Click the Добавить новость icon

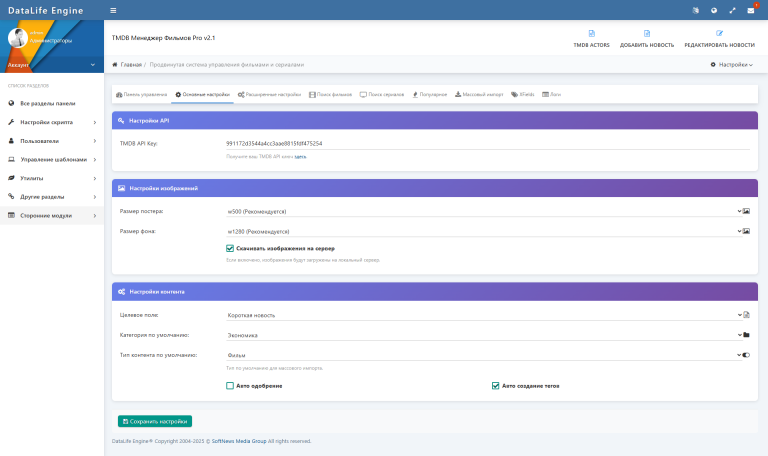coord(646,34)
